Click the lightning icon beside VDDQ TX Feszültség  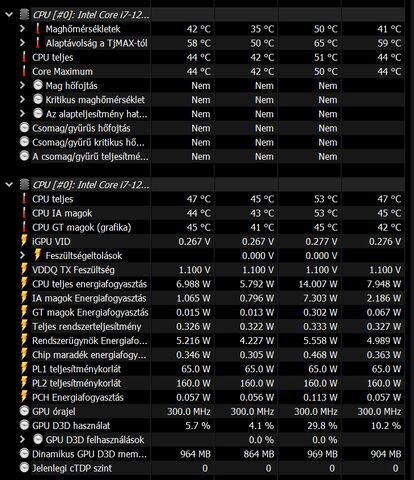coord(24,269)
